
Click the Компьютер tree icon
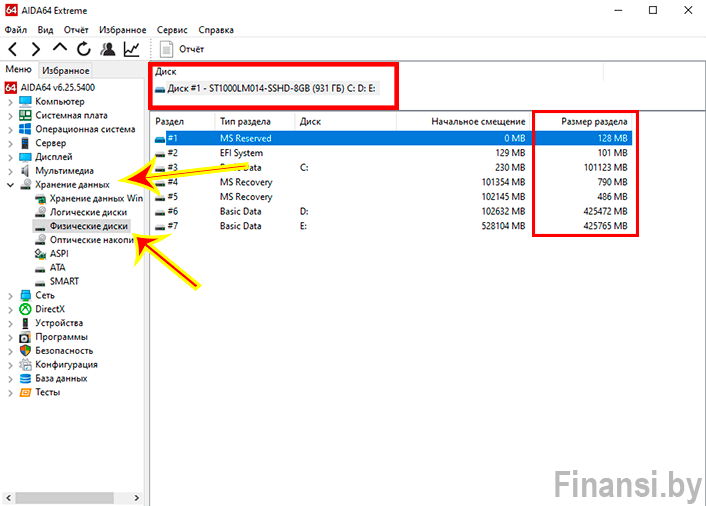point(25,101)
